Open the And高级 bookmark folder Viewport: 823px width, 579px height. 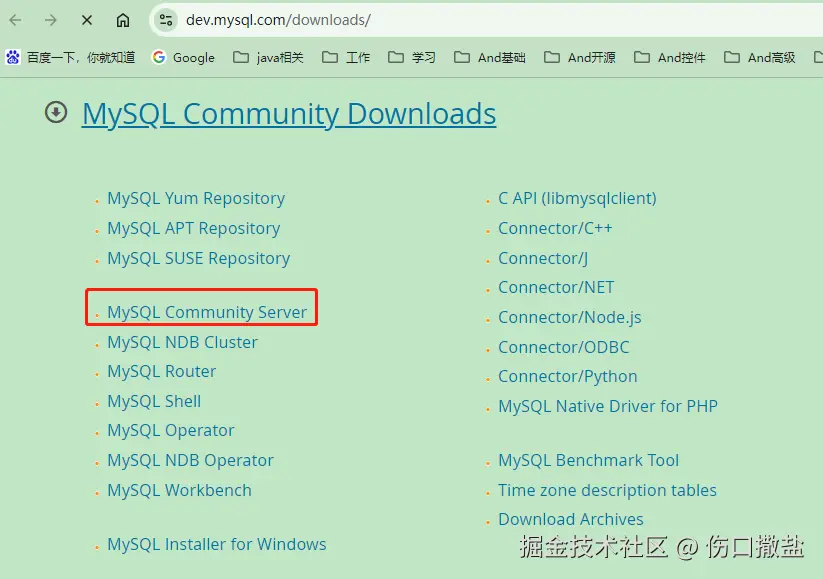(x=759, y=57)
